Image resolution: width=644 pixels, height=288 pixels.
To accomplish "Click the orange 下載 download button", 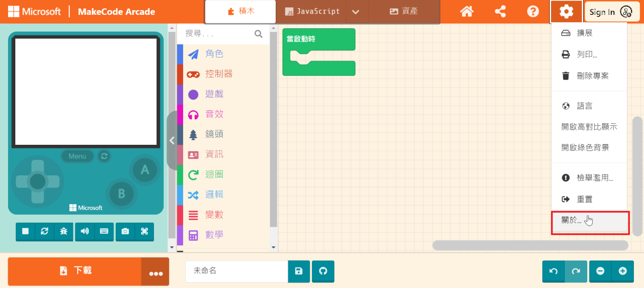I will point(75,271).
